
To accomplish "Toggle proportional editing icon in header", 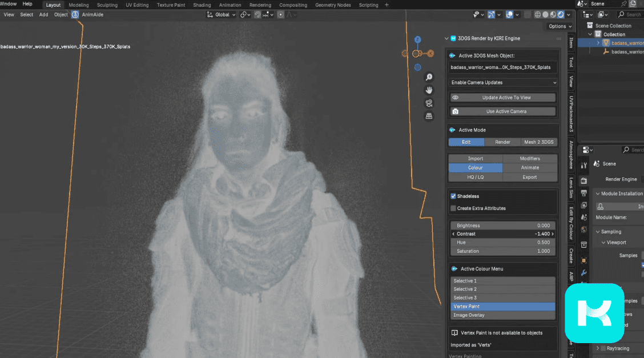I will coord(280,15).
